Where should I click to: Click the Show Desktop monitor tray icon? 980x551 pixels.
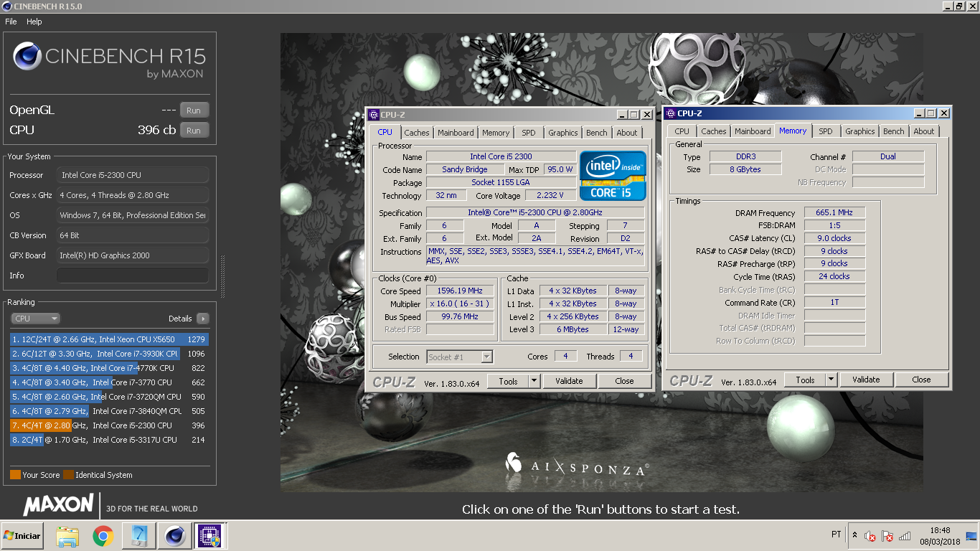tap(971, 536)
